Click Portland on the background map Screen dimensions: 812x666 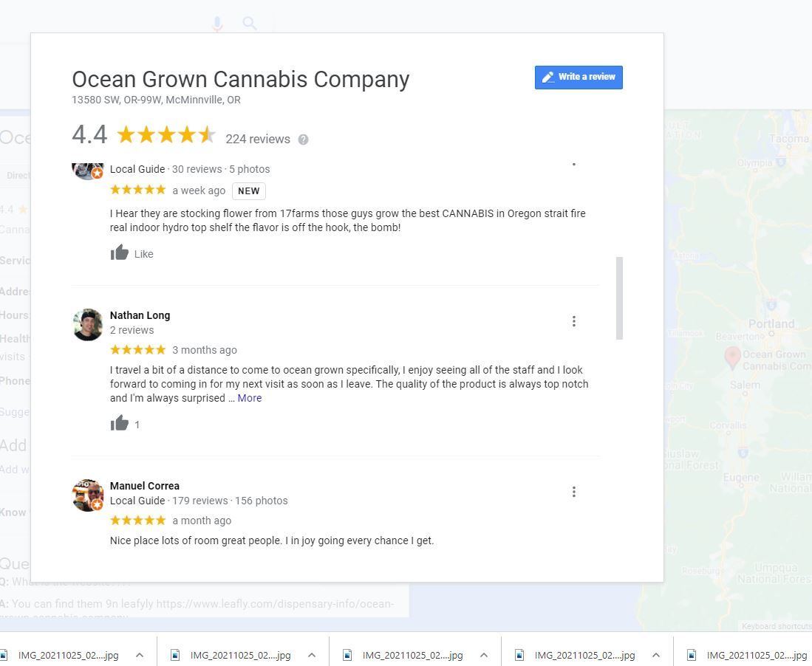tap(771, 324)
